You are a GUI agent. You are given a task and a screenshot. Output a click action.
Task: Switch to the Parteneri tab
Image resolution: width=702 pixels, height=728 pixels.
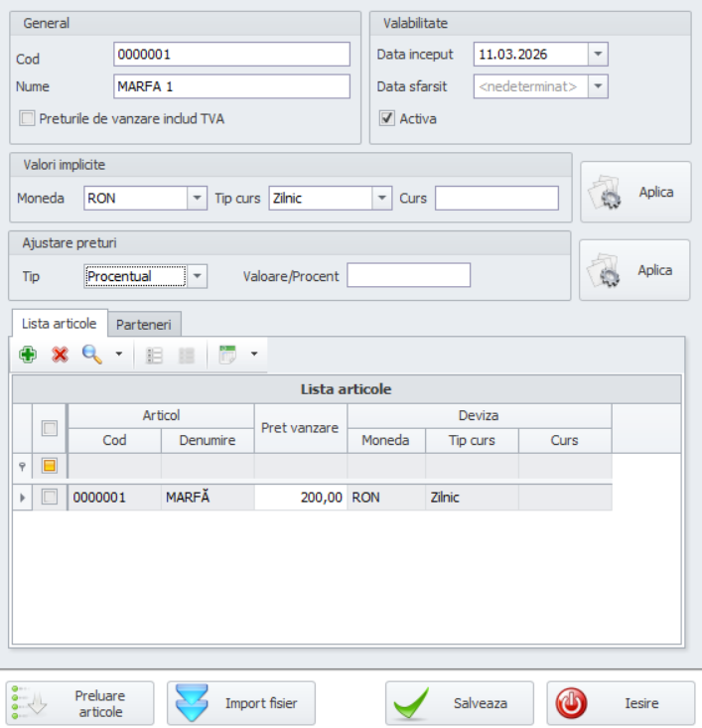(x=144, y=325)
